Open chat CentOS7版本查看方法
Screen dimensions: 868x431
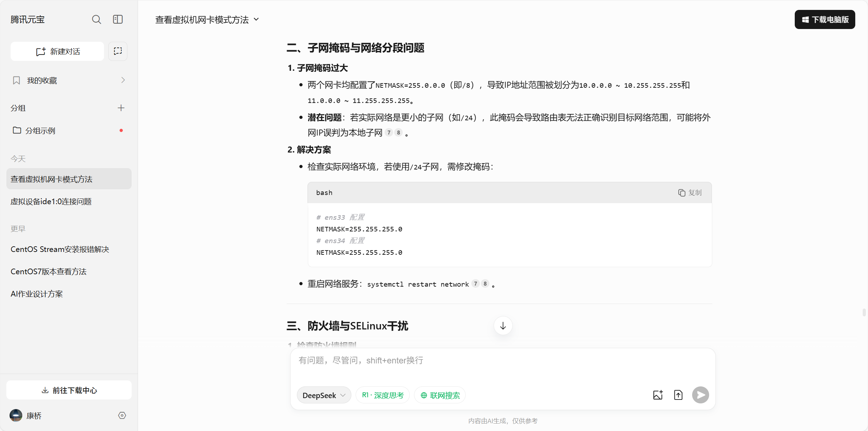(48, 271)
